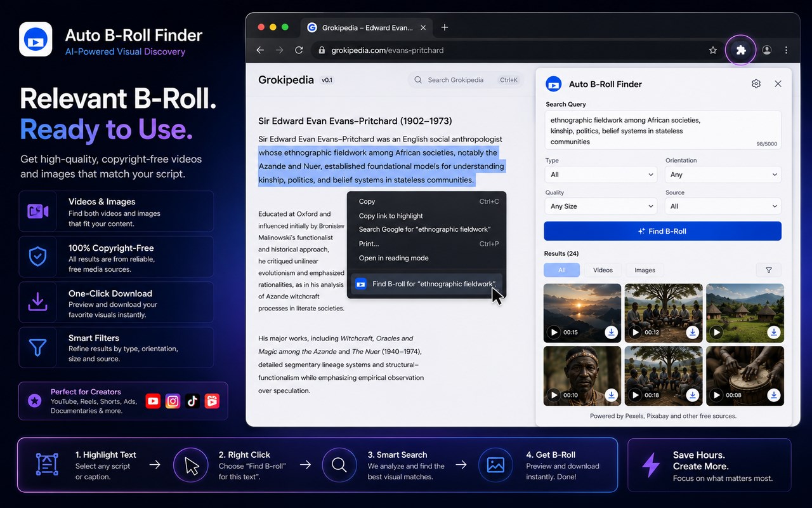
Task: Play the village huts clip
Action: tap(716, 332)
